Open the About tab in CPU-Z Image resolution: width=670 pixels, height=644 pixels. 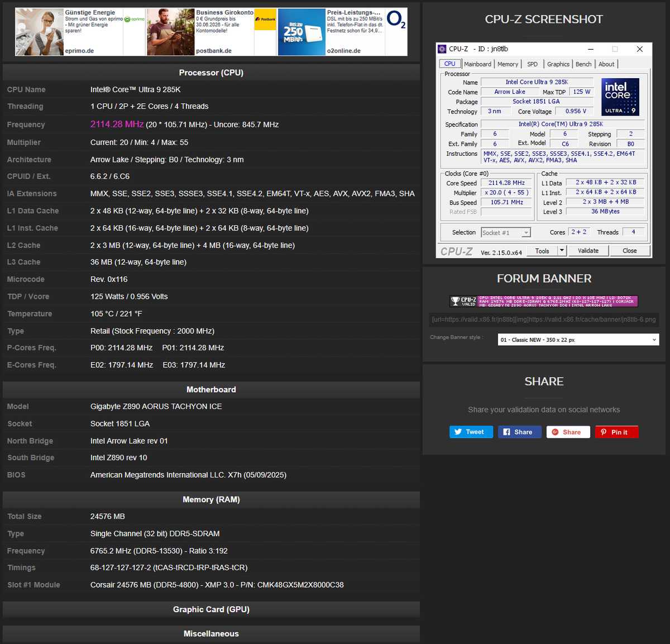(606, 64)
